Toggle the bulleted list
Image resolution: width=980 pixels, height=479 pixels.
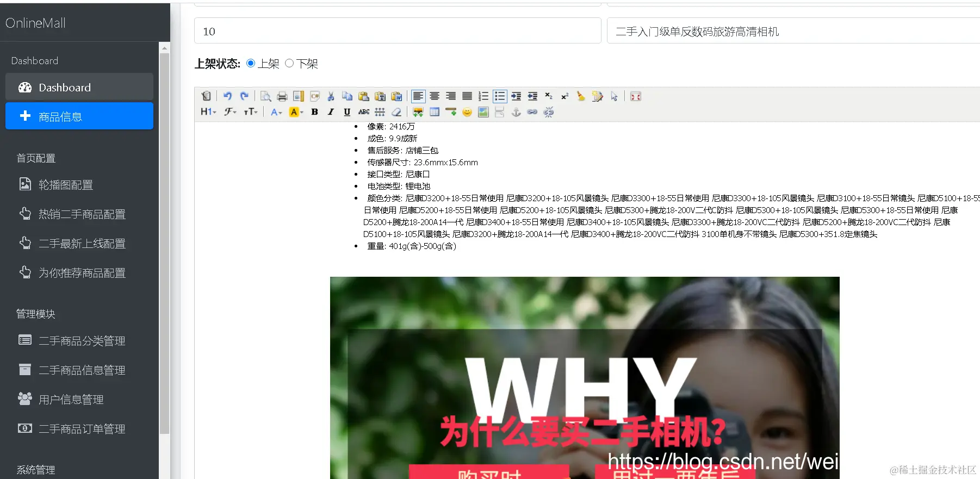500,96
